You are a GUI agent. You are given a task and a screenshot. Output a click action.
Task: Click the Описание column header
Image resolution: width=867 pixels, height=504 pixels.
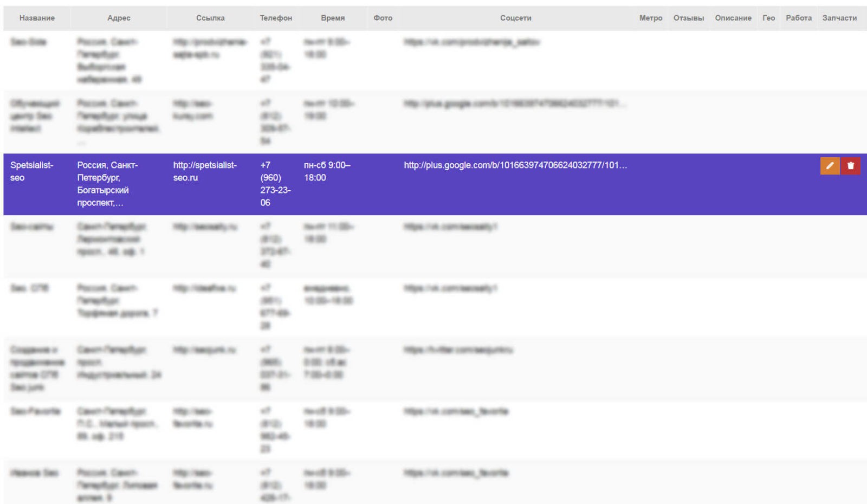pos(733,18)
